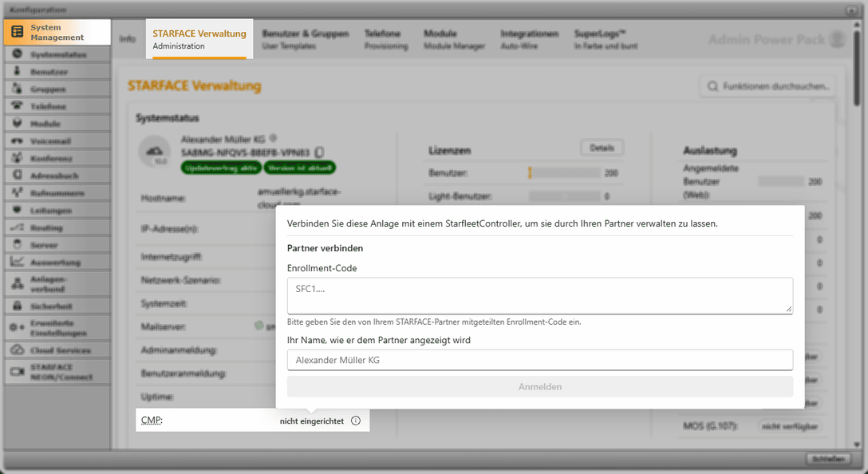This screenshot has width=868, height=474.
Task: Click the Schließen button
Action: [x=828, y=459]
